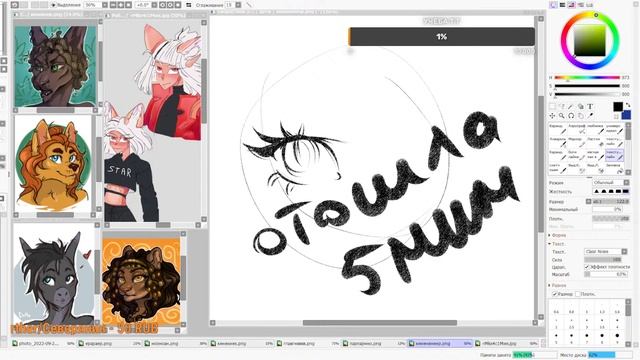Click the brush size multiplier button
Image resolution: width=640 pixels, height=360 pixels.
(588, 202)
